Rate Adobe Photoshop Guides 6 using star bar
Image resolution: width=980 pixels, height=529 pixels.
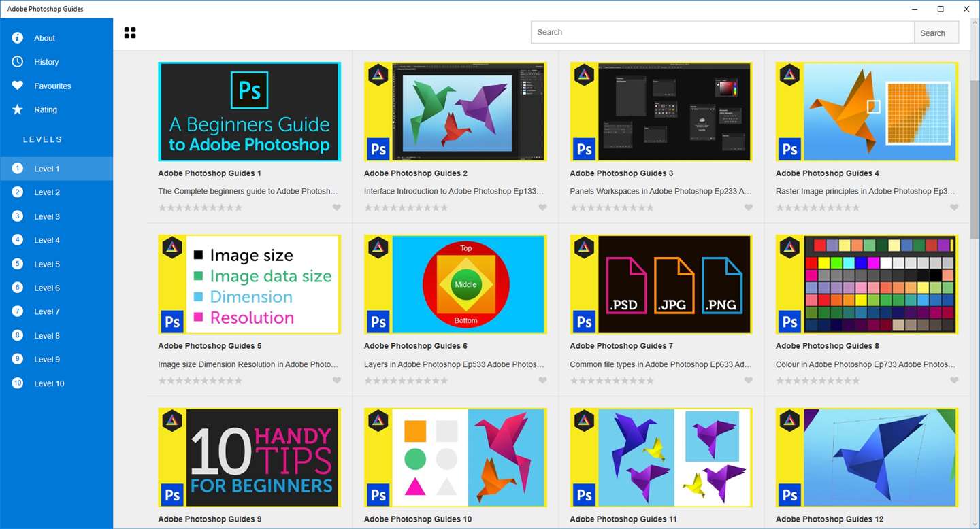pyautogui.click(x=406, y=381)
